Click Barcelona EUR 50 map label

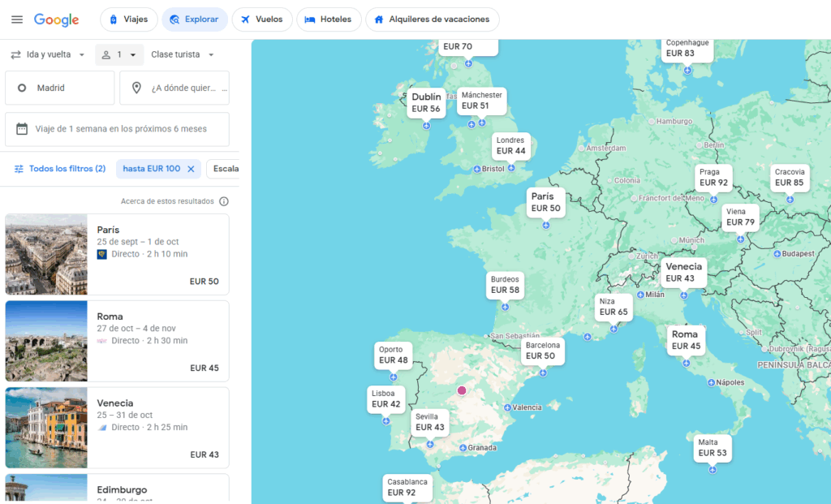(543, 351)
